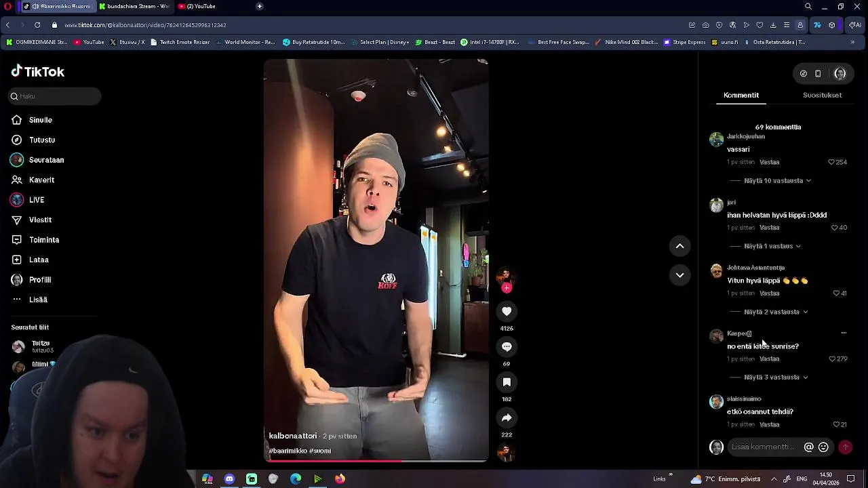Screen dimensions: 868x488
Task: Open Firefox from the taskbar
Action: tap(340, 479)
